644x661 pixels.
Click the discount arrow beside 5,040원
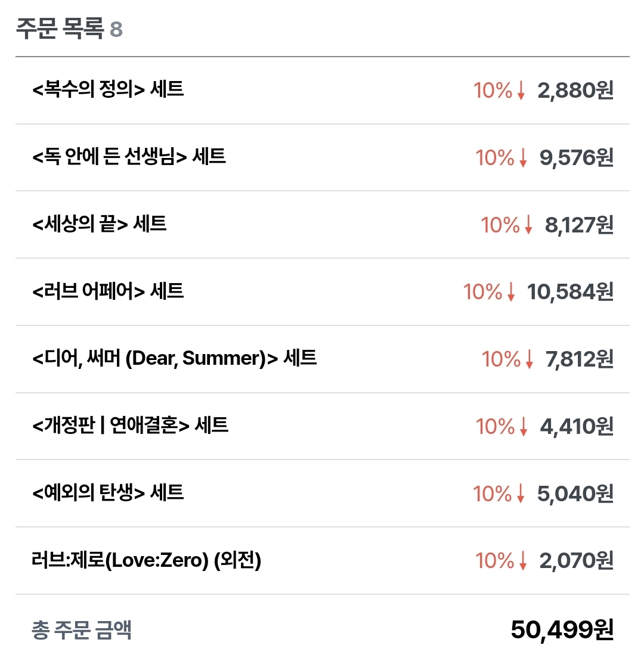(521, 494)
